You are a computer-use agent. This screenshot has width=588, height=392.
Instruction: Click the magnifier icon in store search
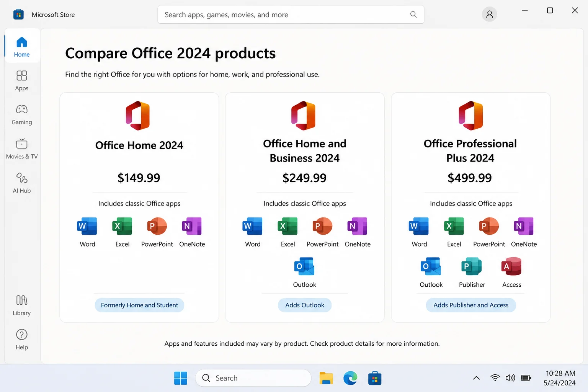pyautogui.click(x=413, y=15)
